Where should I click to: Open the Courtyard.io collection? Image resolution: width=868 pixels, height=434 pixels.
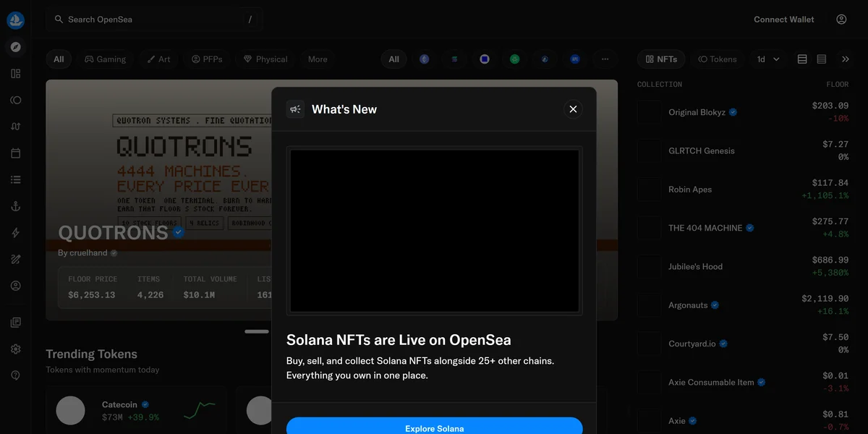tap(743, 344)
